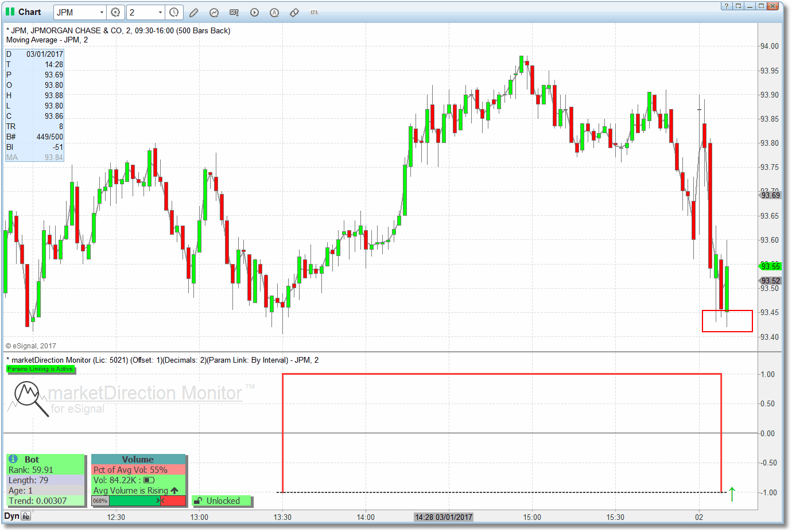Viewport: 792px width, 532px height.
Task: Click the help question mark button
Action: tap(727, 6)
